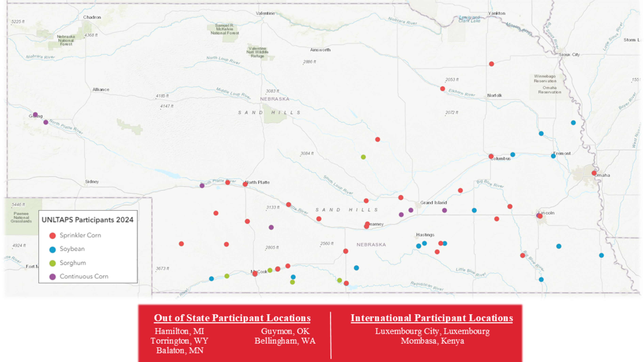The width and height of the screenshot is (644, 362).
Task: Select purple marker on South Platte River
Action: [202, 186]
